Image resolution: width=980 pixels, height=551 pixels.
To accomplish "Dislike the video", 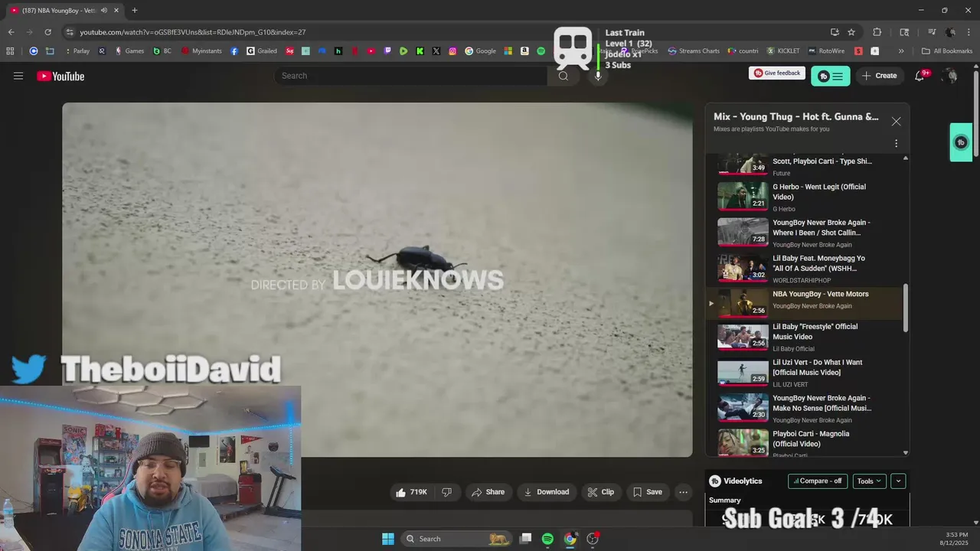I will click(447, 492).
